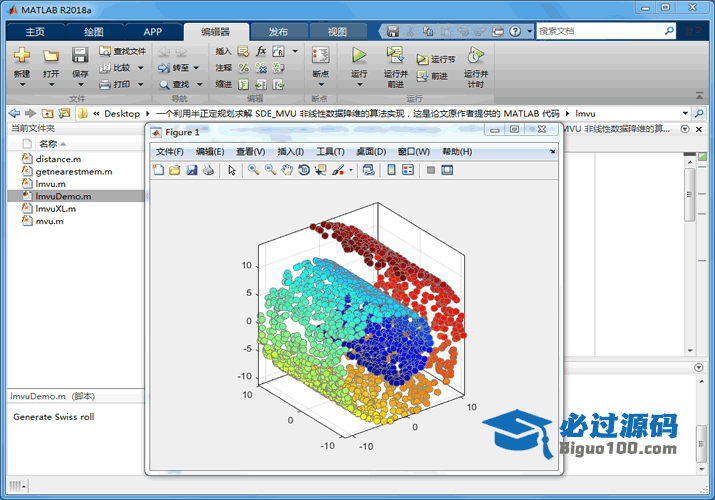715x500 pixels.
Task: Click the Open (打开) folder icon
Action: click(x=51, y=56)
